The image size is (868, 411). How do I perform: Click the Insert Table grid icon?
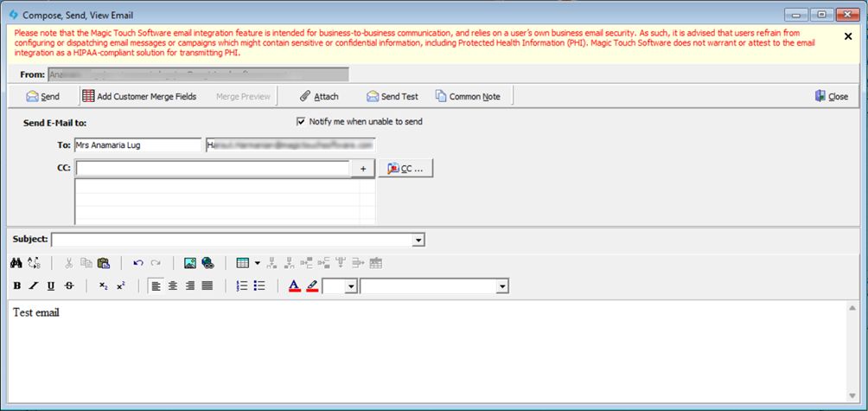(x=242, y=263)
